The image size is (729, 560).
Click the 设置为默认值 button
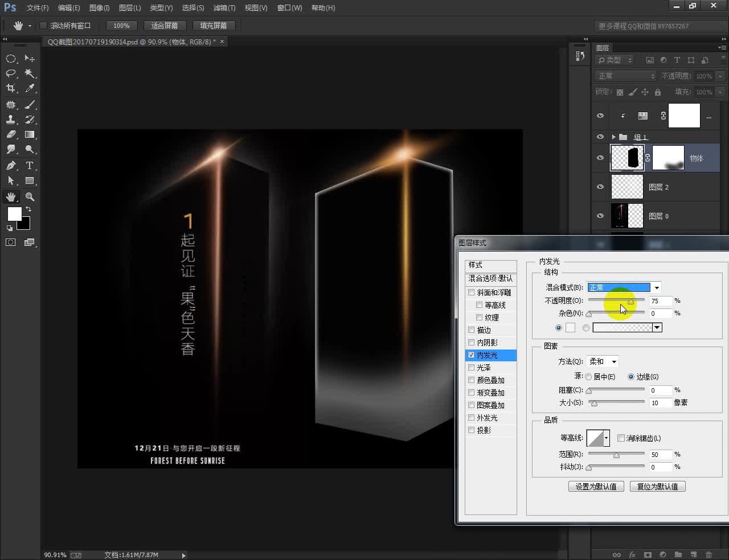[x=596, y=486]
